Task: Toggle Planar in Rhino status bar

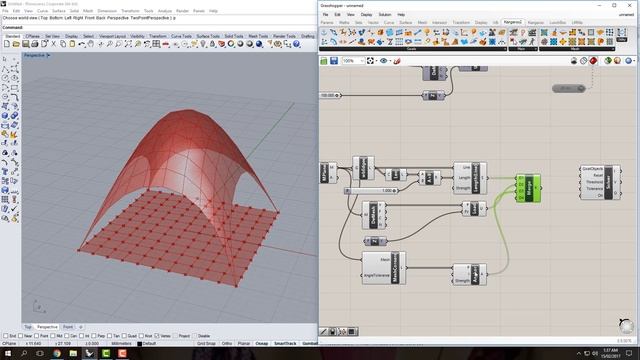Action: pyautogui.click(x=244, y=344)
